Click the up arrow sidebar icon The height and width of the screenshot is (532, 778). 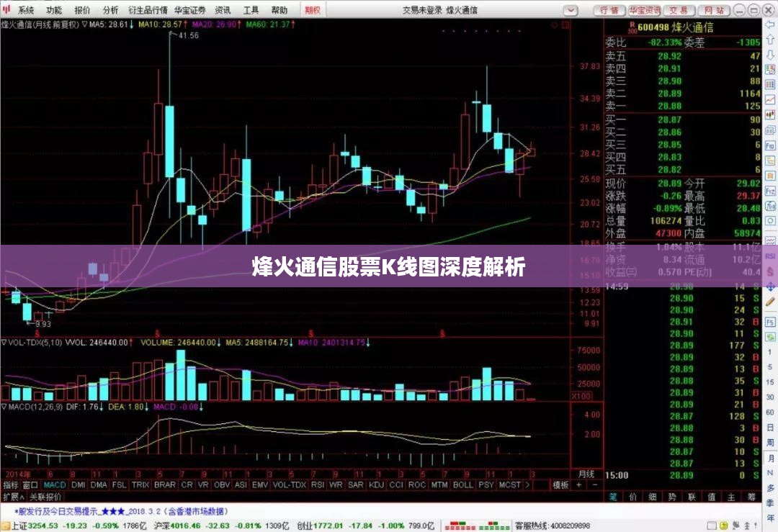point(770,40)
